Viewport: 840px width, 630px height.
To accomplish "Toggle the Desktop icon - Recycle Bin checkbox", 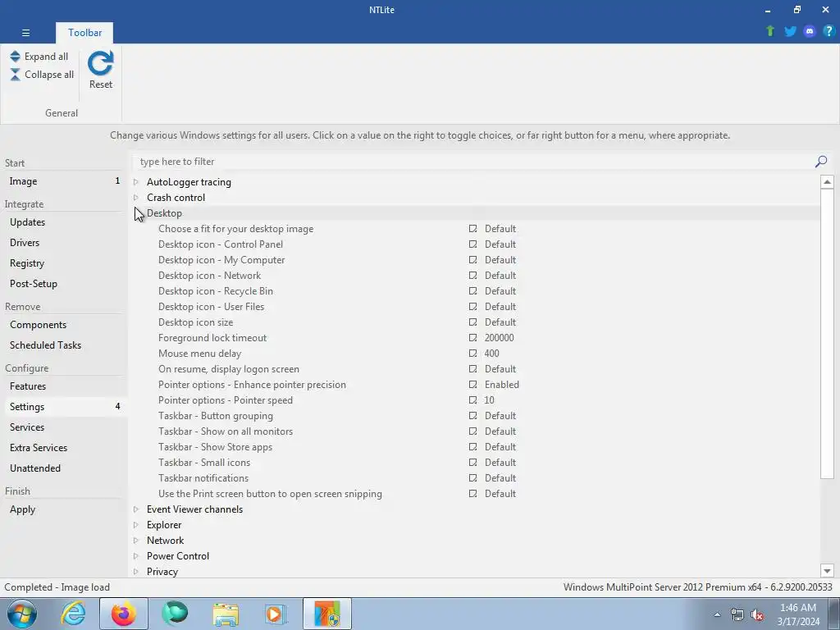I will [x=472, y=291].
